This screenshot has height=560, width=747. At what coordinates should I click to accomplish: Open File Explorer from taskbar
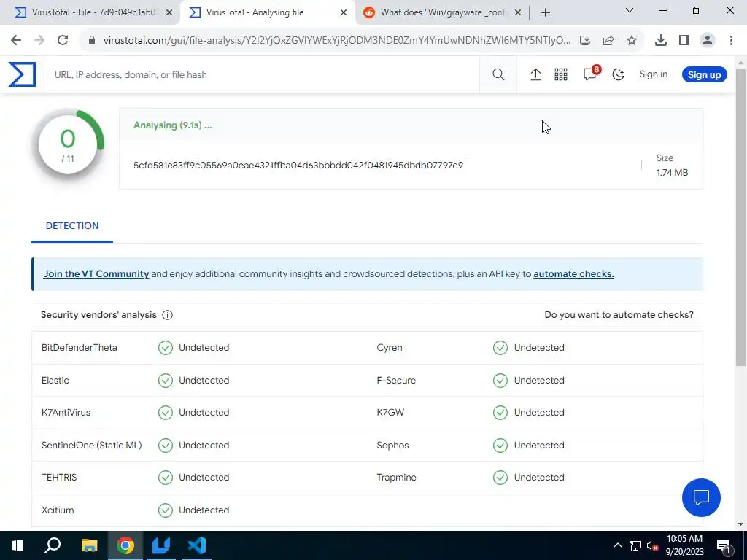[x=89, y=545]
